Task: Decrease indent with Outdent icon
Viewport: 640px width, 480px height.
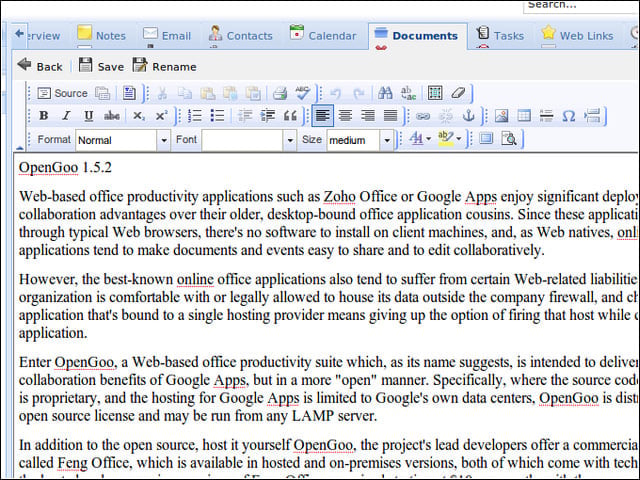Action: point(244,116)
